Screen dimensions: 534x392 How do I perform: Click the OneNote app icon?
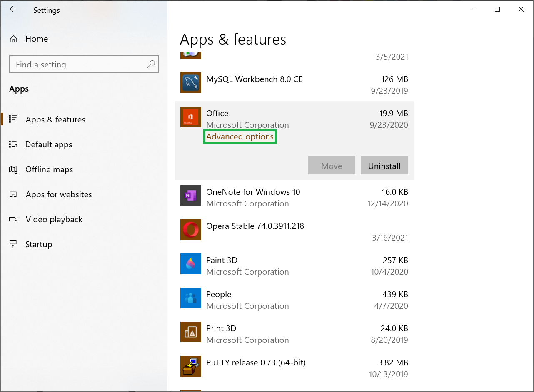point(191,196)
